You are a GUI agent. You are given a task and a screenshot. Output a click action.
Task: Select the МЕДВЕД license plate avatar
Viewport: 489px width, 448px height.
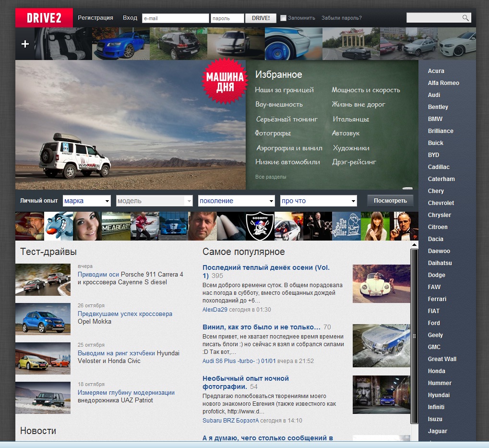click(x=116, y=226)
